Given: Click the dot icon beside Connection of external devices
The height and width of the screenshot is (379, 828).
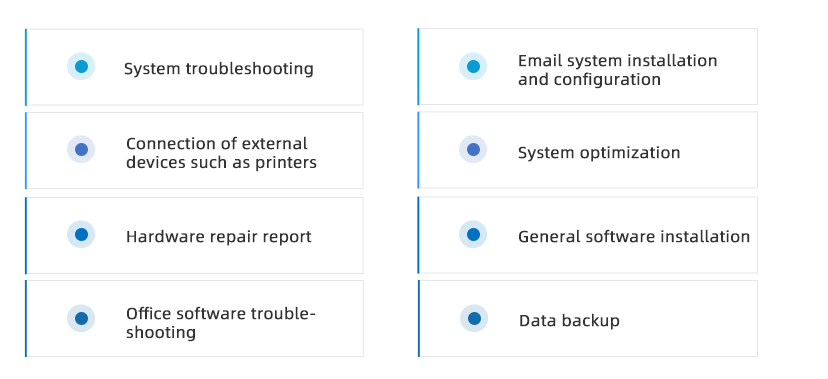Looking at the screenshot, I should click(x=81, y=149).
